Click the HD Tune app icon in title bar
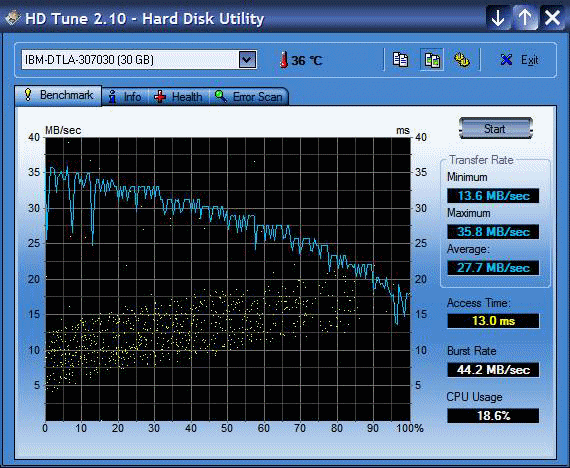The width and height of the screenshot is (570, 468). 12,17
